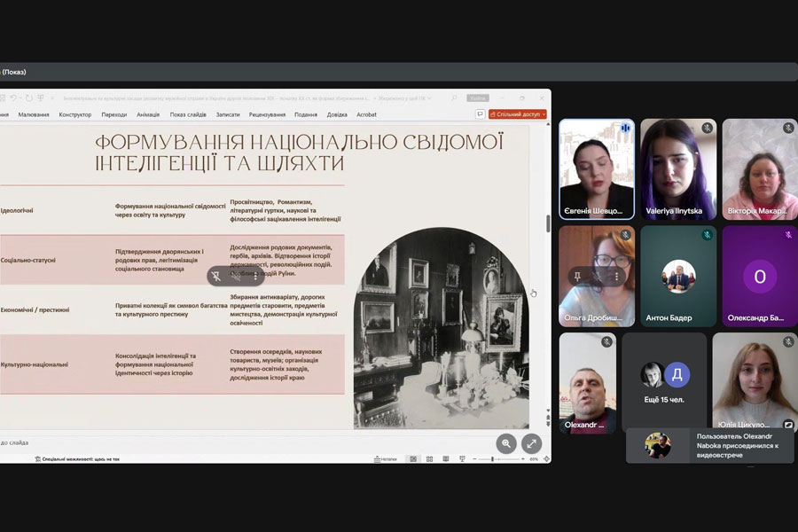This screenshot has height=532, width=798.
Task: Pin Ольга Дробиш tile with pin icon
Action: pyautogui.click(x=577, y=277)
